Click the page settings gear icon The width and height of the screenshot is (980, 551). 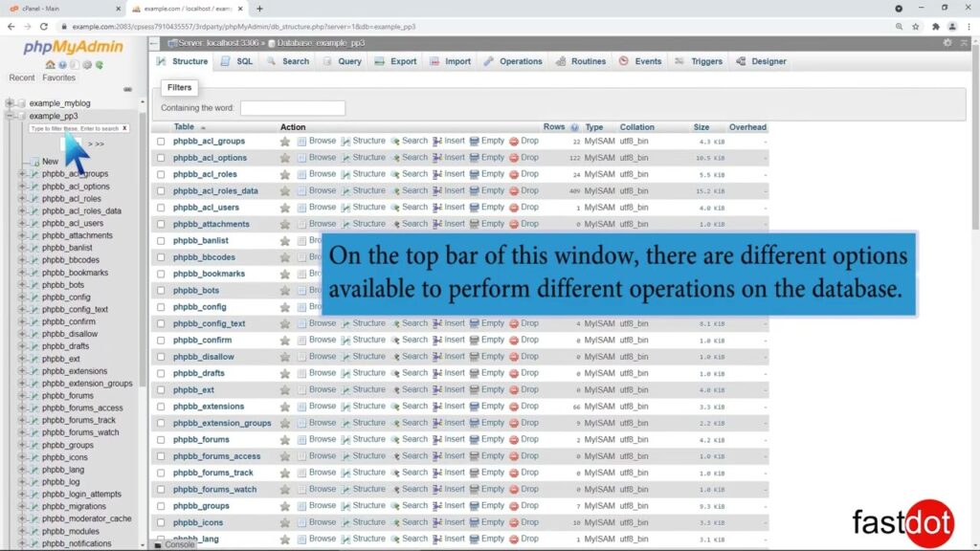[x=947, y=43]
